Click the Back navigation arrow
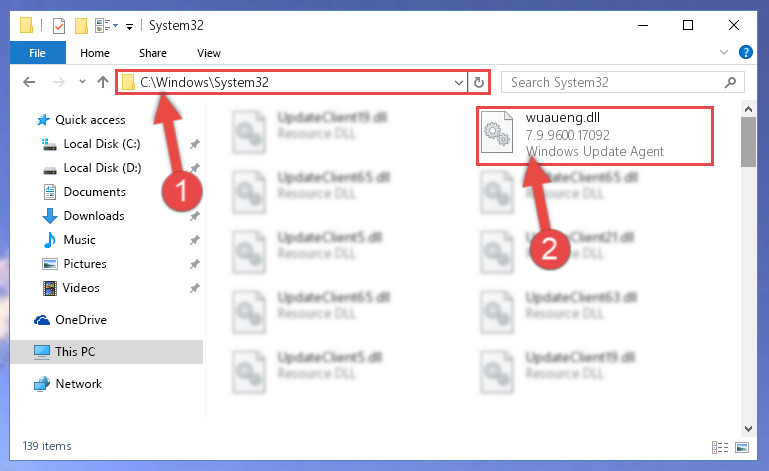 (x=29, y=82)
